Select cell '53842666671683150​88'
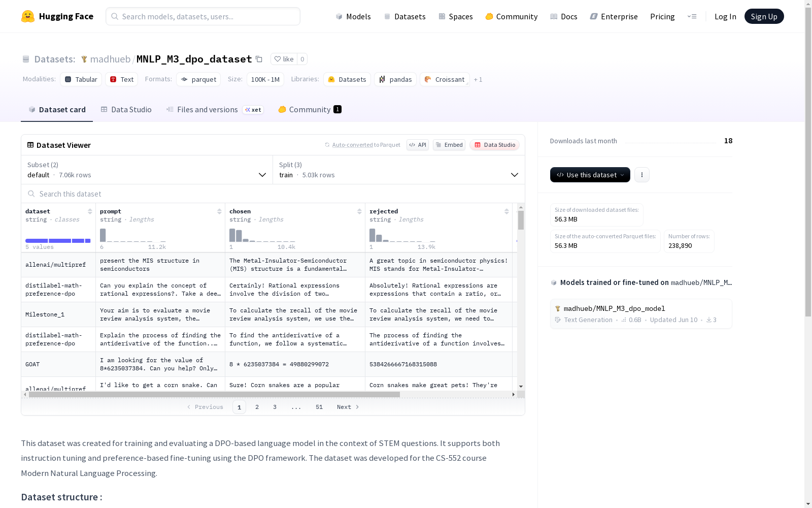The width and height of the screenshot is (812, 508). [438, 364]
